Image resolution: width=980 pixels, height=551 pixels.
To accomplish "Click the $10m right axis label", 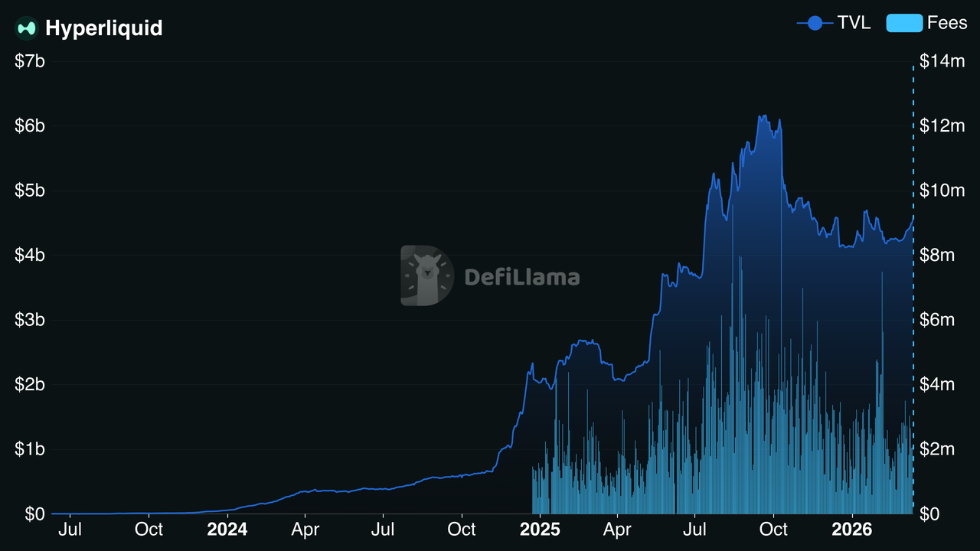I will (942, 191).
